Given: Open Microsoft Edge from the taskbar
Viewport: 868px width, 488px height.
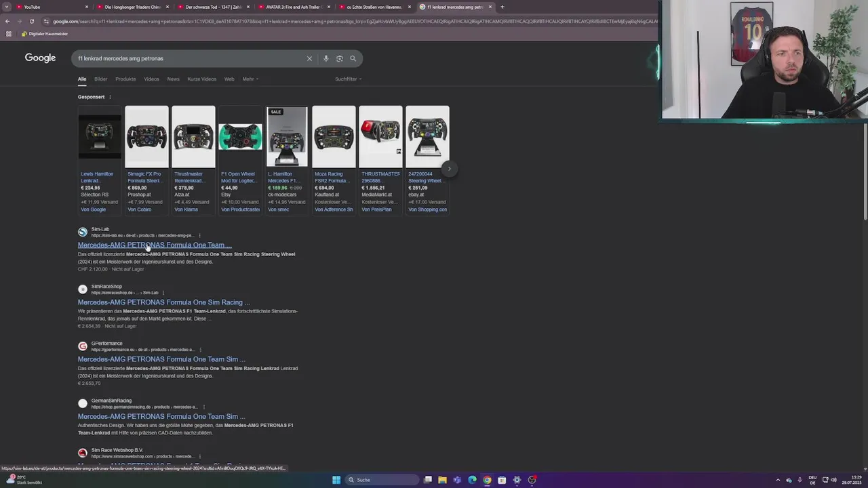Looking at the screenshot, I should pyautogui.click(x=472, y=480).
